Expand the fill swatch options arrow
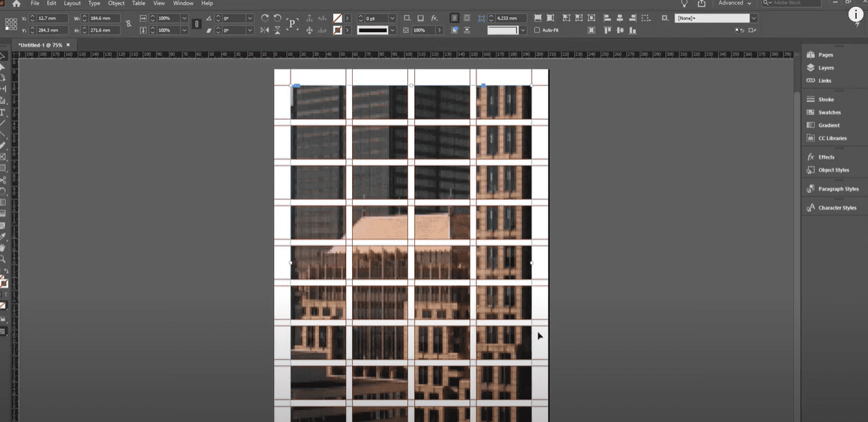The width and height of the screenshot is (868, 422). pos(347,18)
